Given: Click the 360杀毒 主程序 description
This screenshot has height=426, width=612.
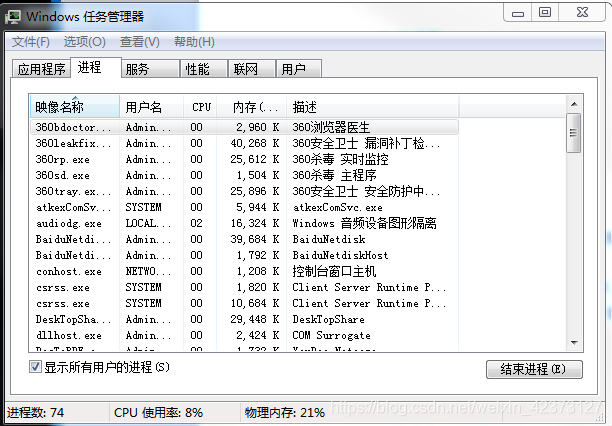Looking at the screenshot, I should [334, 175].
